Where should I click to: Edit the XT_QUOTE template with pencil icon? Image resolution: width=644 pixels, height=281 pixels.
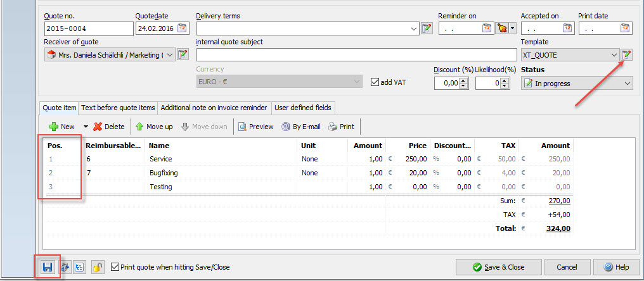point(627,55)
